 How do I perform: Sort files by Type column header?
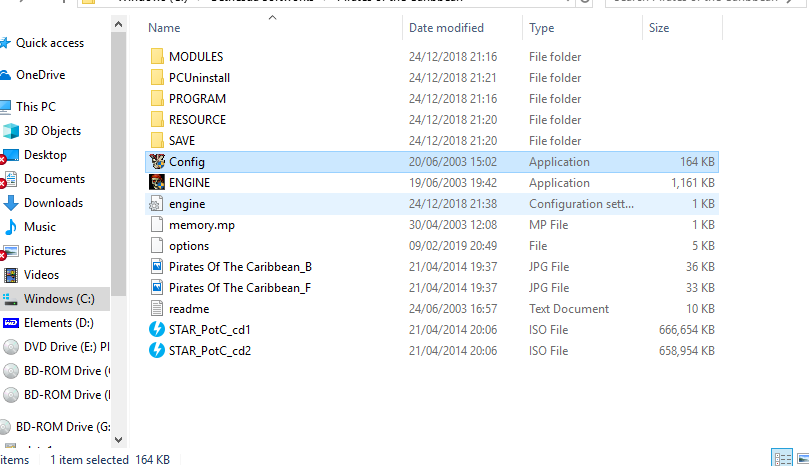(541, 28)
